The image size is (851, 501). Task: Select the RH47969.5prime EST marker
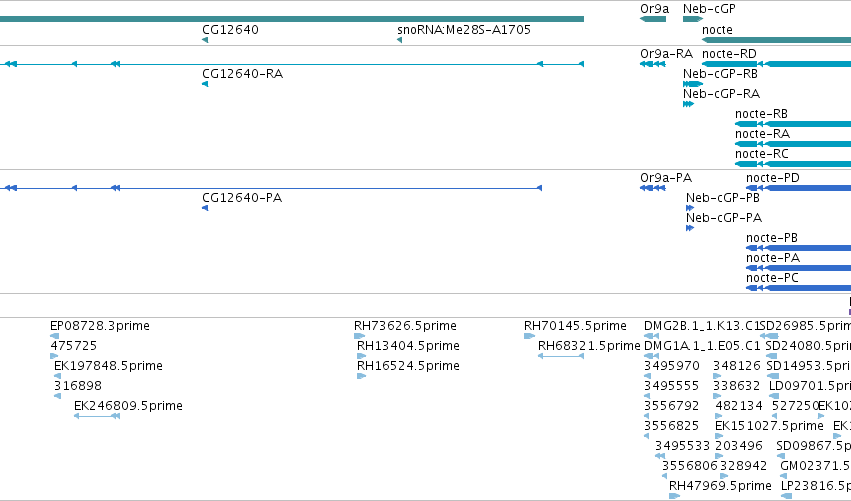point(675,496)
